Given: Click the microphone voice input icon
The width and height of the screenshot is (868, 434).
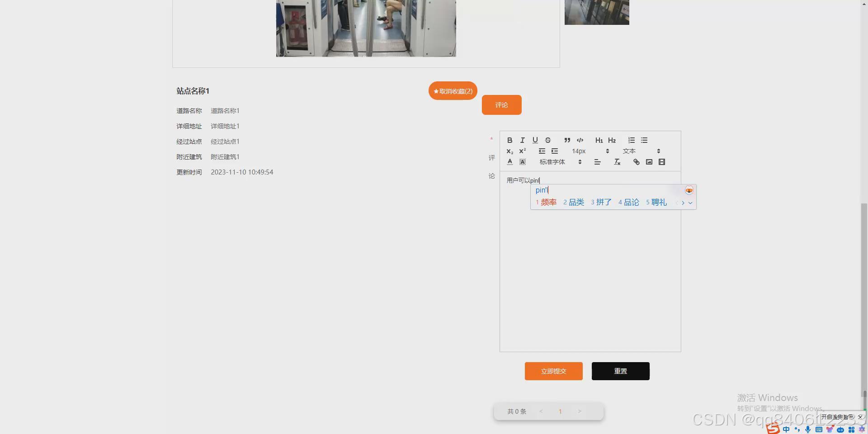Looking at the screenshot, I should tap(808, 429).
